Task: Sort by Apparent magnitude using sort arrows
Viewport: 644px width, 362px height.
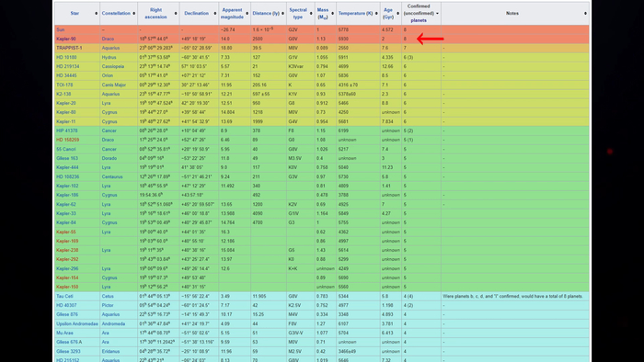Action: click(x=247, y=14)
